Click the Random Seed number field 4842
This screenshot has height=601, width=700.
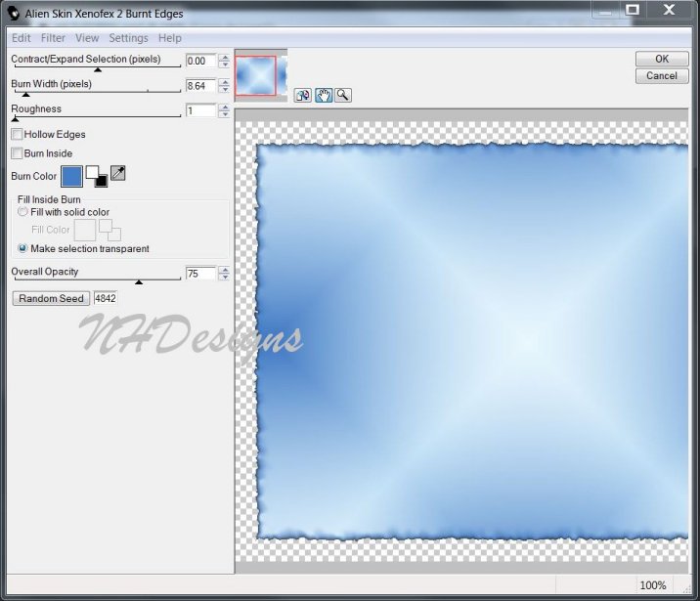pyautogui.click(x=106, y=298)
